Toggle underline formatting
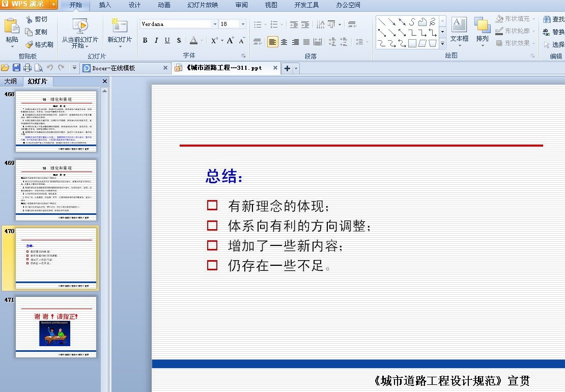 (x=167, y=41)
